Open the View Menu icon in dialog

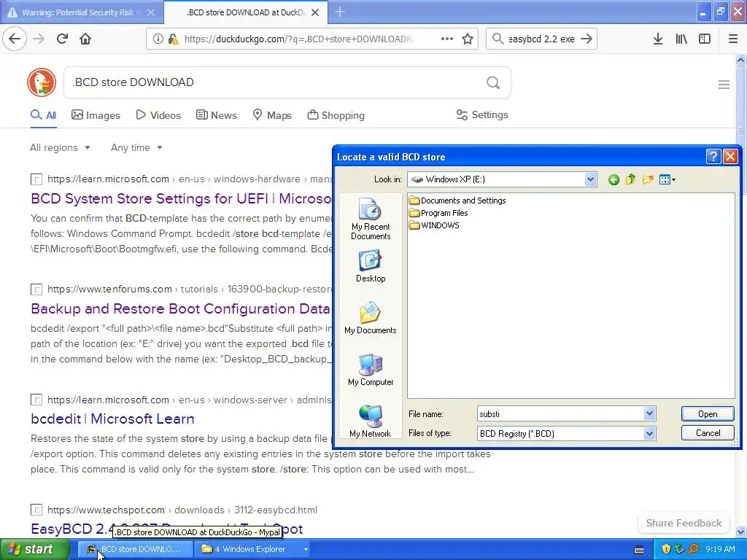pos(667,179)
